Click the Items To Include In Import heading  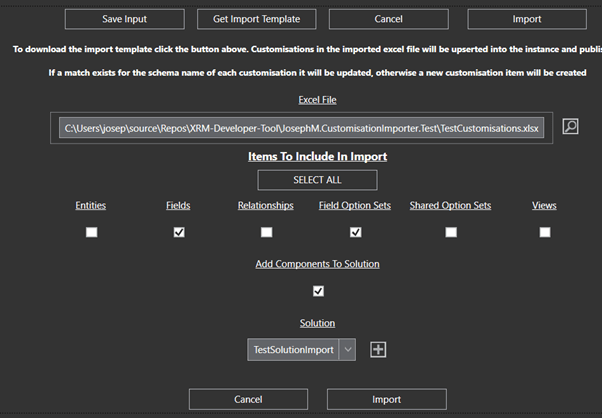point(317,157)
